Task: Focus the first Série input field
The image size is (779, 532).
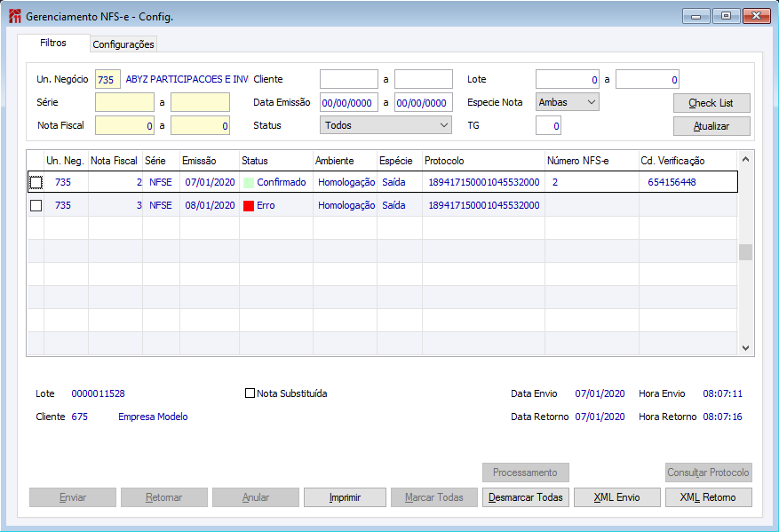Action: [124, 102]
